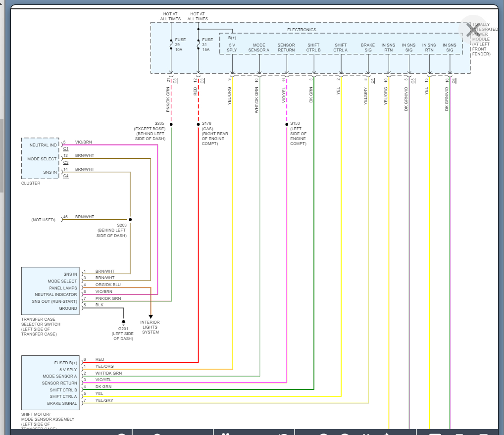Click the Shift Motor/Mode Sensor Assembly box
The width and height of the screenshot is (504, 435).
click(50, 383)
